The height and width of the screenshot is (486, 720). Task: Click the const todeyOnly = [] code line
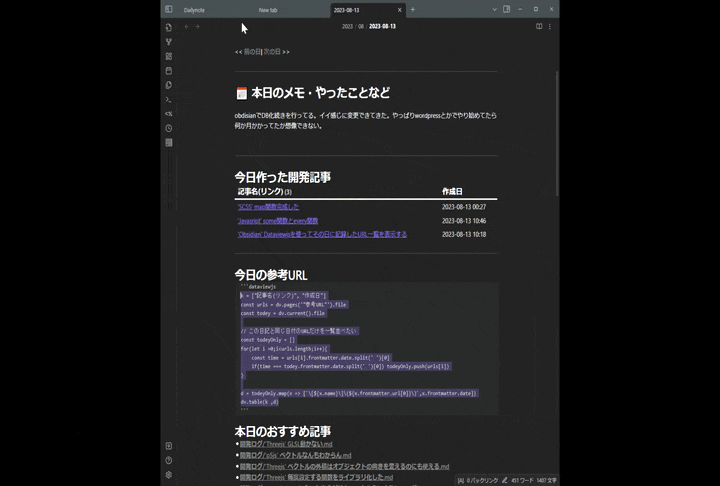tap(268, 340)
